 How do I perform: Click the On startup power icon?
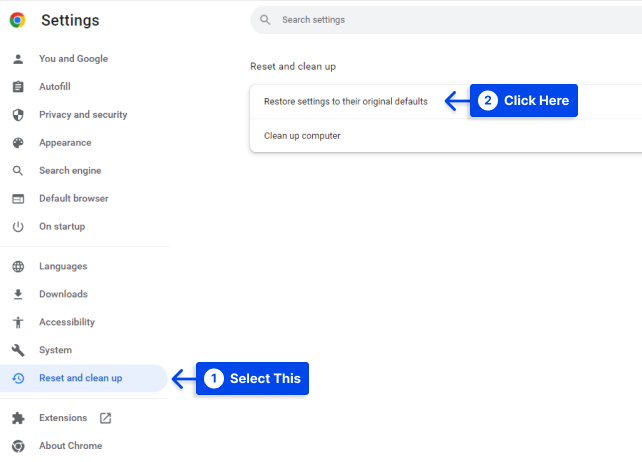[x=18, y=227]
